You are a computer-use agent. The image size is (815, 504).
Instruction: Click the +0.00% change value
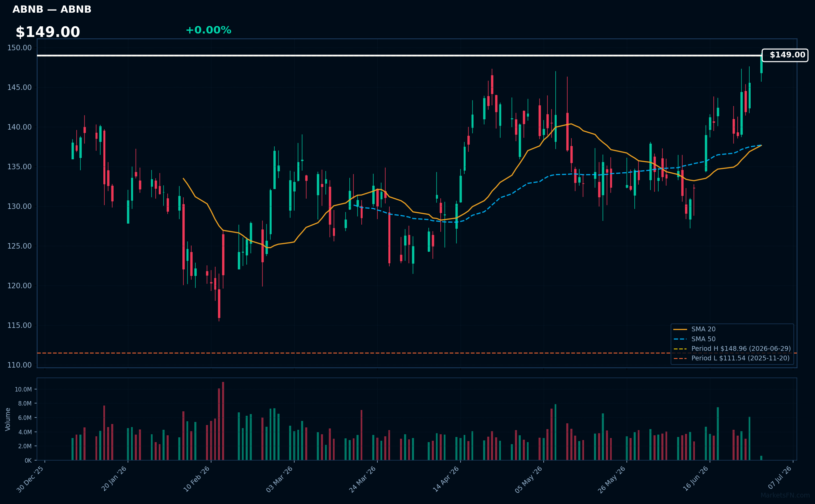pos(208,30)
